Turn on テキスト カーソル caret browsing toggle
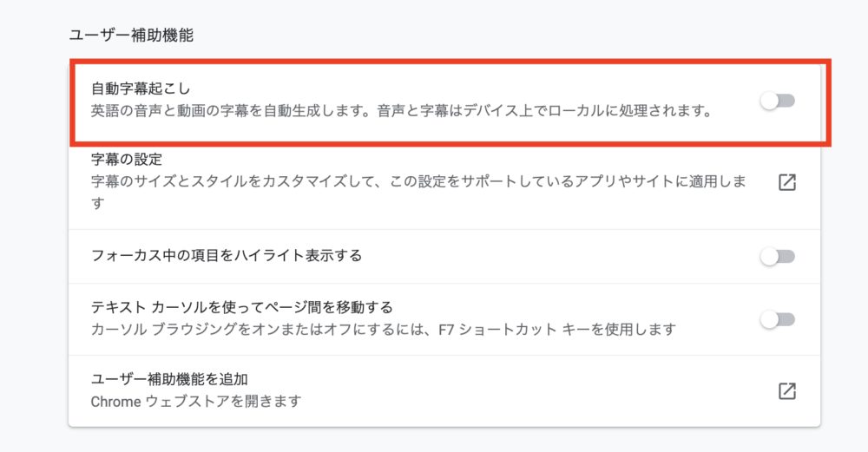 pos(777,319)
